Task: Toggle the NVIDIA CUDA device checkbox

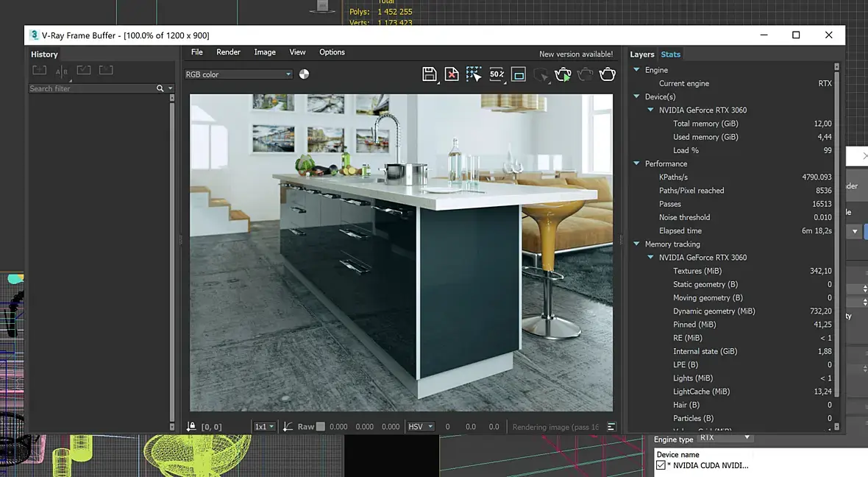Action: 661,465
